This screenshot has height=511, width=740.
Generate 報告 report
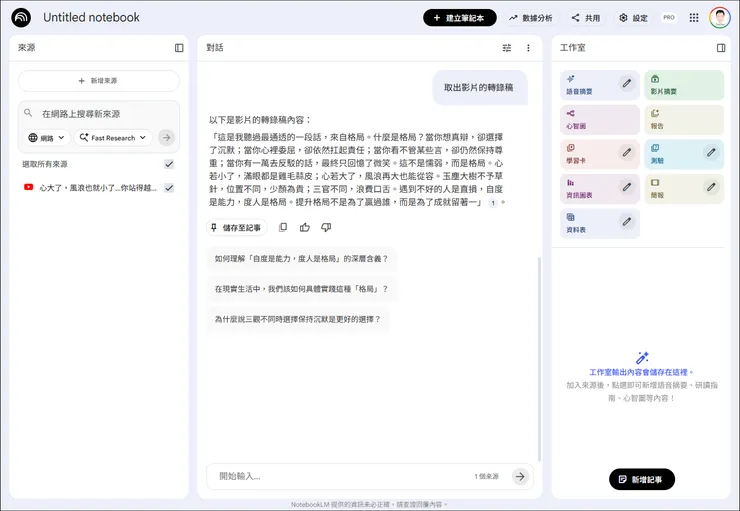684,119
